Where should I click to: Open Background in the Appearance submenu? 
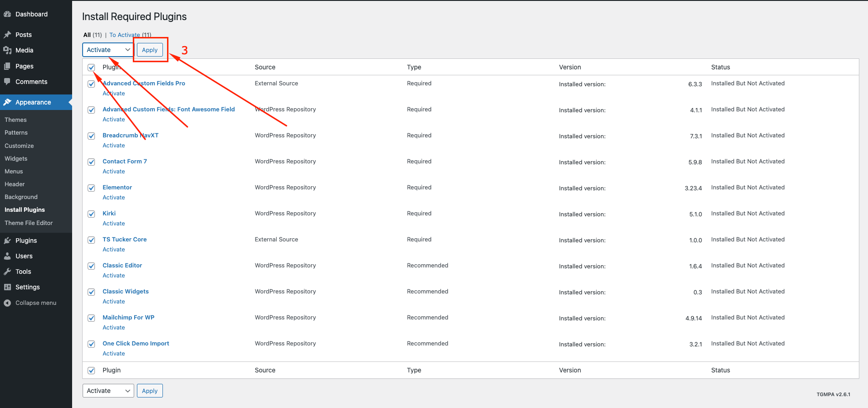(x=21, y=197)
